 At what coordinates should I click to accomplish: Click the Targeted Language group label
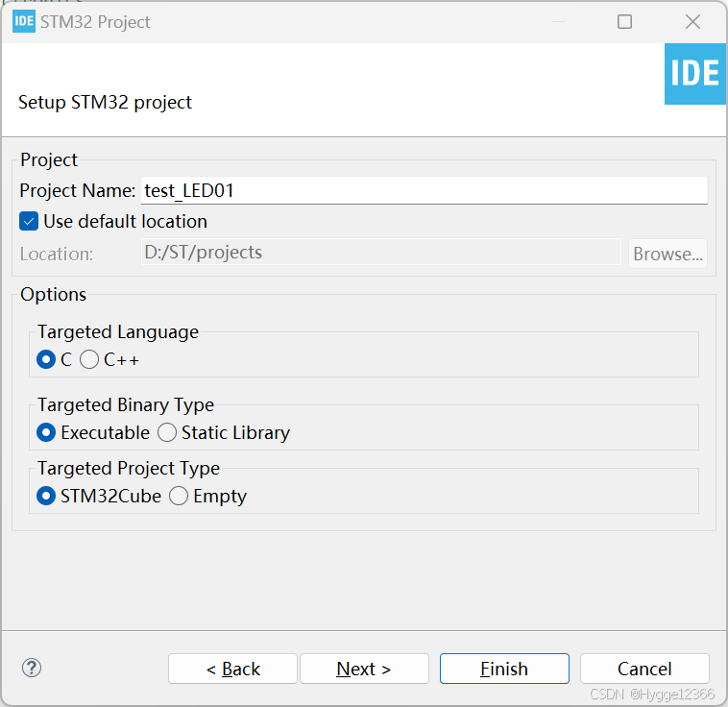coord(118,332)
